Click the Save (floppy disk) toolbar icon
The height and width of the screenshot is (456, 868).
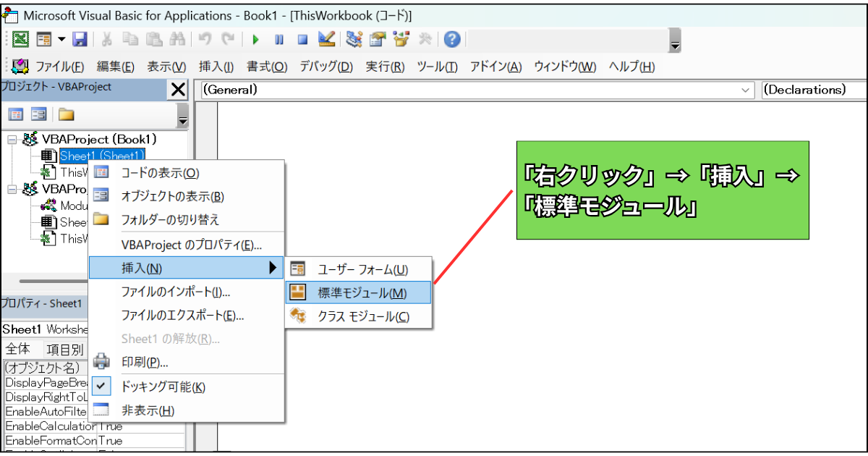[80, 39]
